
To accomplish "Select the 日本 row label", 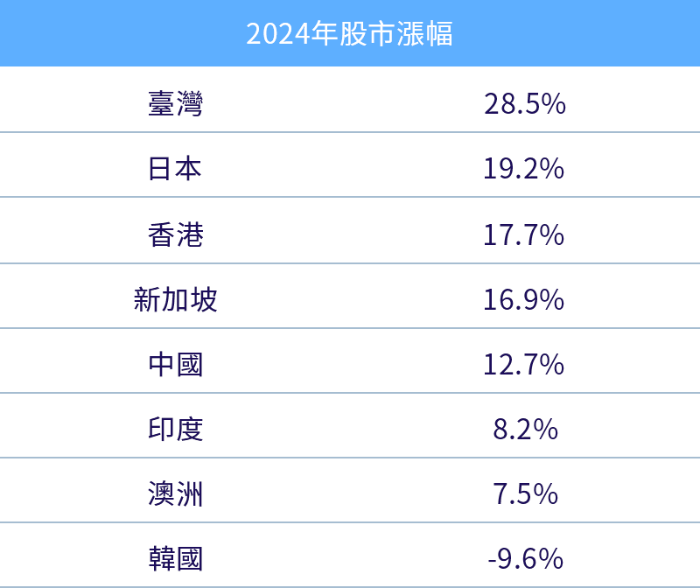I will [x=175, y=169].
